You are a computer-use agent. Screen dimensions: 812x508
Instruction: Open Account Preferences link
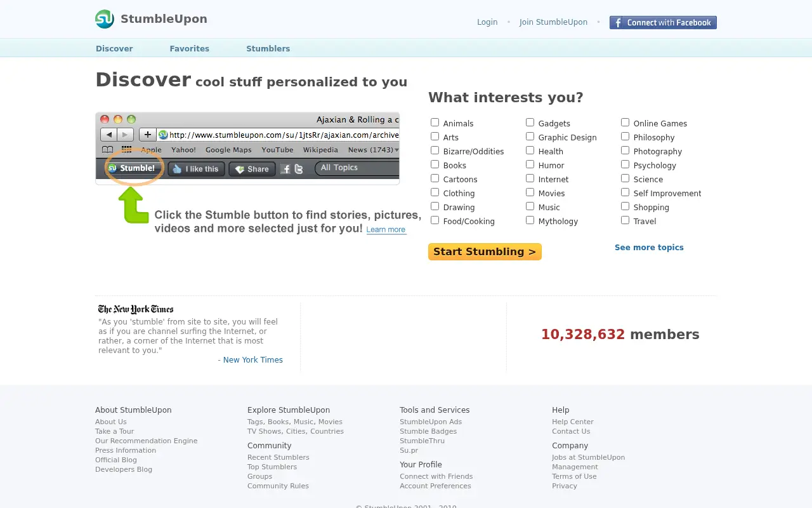point(435,486)
